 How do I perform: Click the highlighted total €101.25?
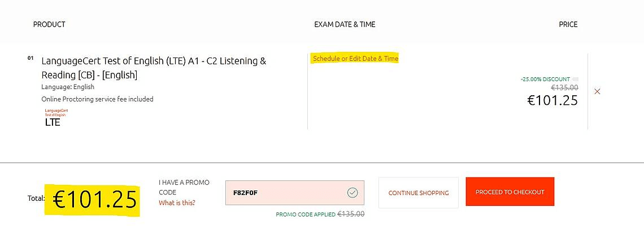click(x=94, y=200)
